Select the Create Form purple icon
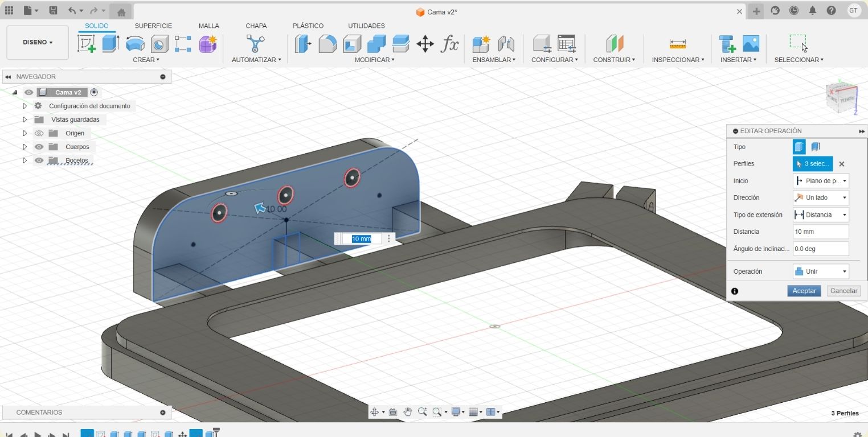This screenshot has width=868, height=437. [x=208, y=44]
